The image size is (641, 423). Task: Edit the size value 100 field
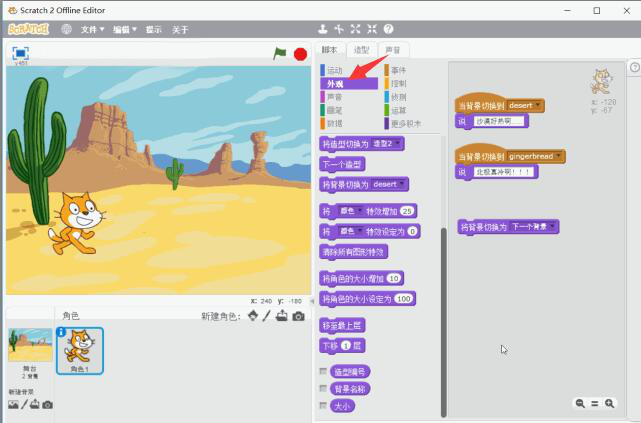pyautogui.click(x=403, y=299)
